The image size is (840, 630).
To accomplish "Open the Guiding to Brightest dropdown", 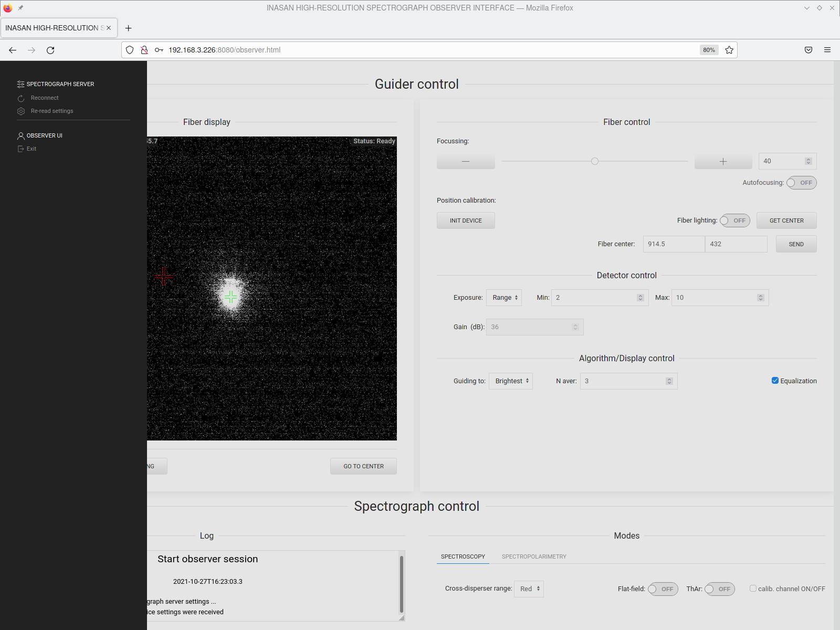I will pos(511,381).
